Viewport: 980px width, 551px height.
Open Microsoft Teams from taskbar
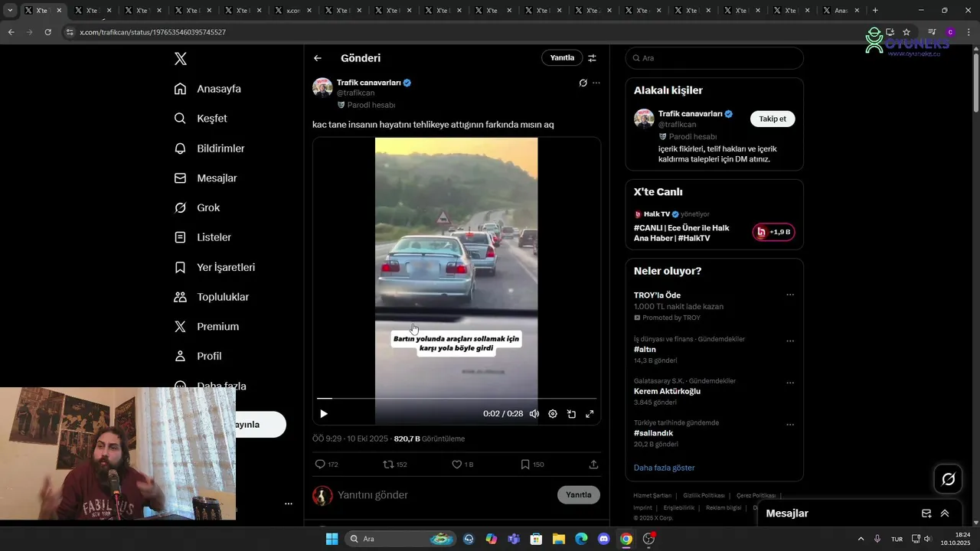(514, 539)
